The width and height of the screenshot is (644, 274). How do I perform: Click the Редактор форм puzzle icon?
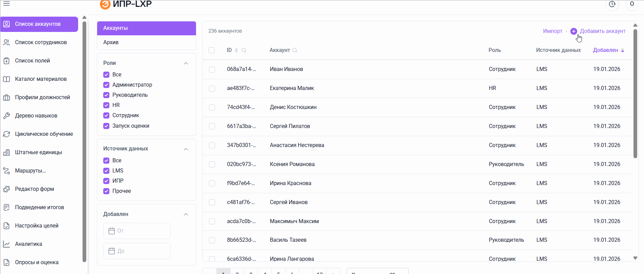coord(6,189)
